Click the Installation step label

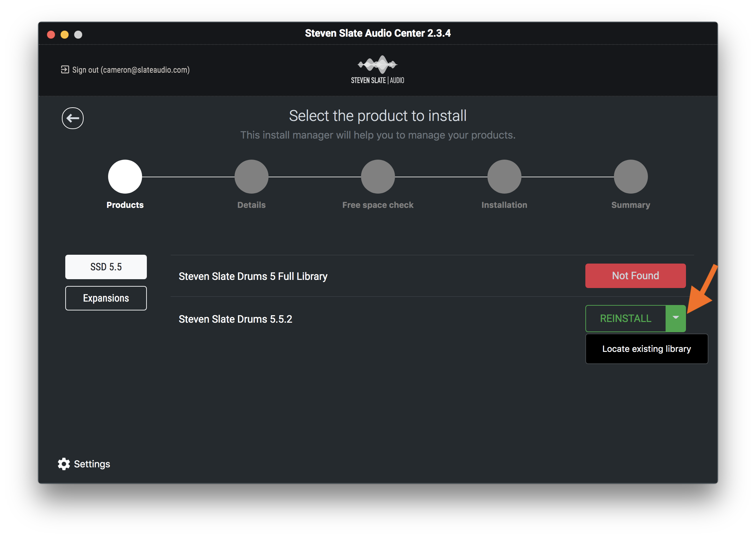click(x=504, y=205)
